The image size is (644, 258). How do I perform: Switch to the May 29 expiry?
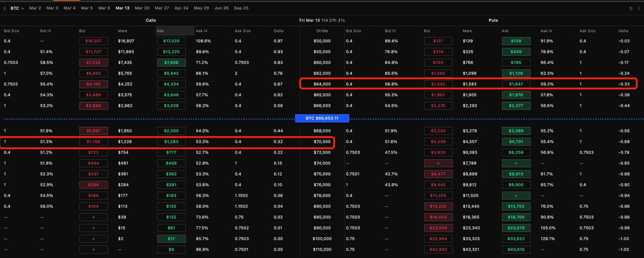coord(201,9)
